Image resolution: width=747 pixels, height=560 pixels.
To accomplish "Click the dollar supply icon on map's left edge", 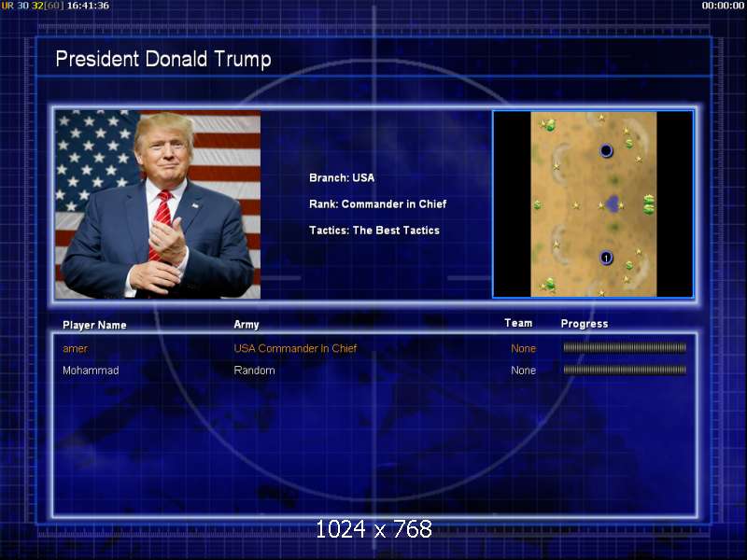I will click(x=538, y=204).
